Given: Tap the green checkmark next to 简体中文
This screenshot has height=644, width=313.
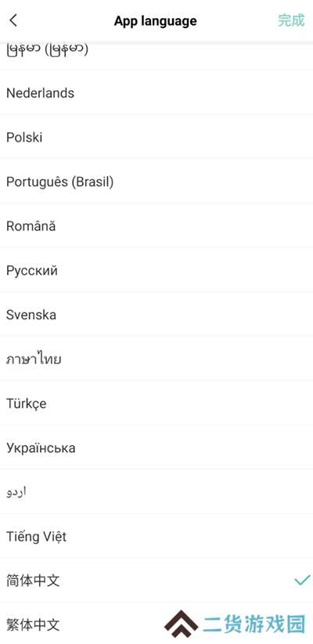Looking at the screenshot, I should tap(302, 580).
